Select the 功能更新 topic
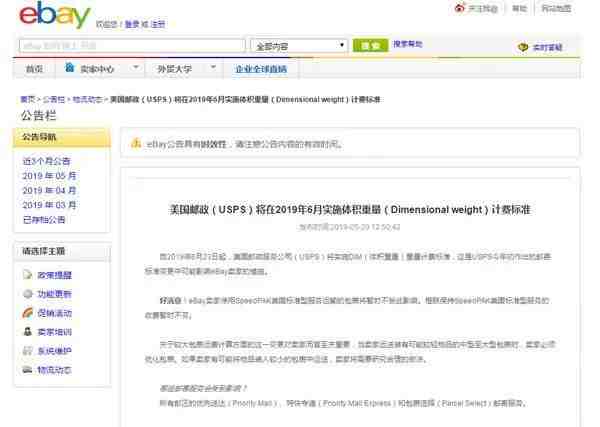This screenshot has height=427, width=600. point(54,294)
